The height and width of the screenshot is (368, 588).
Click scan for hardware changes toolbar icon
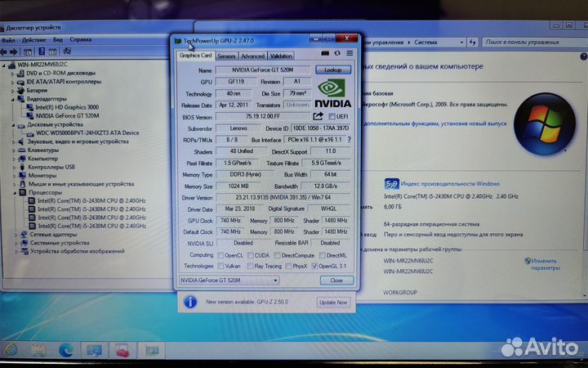pyautogui.click(x=67, y=51)
